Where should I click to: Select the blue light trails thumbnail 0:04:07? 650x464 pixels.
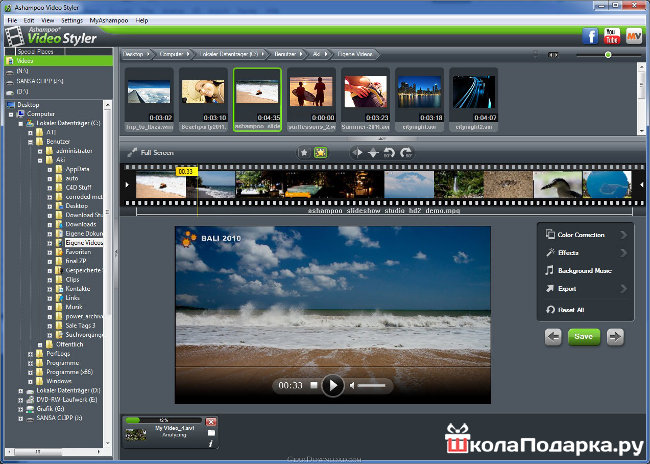(473, 100)
